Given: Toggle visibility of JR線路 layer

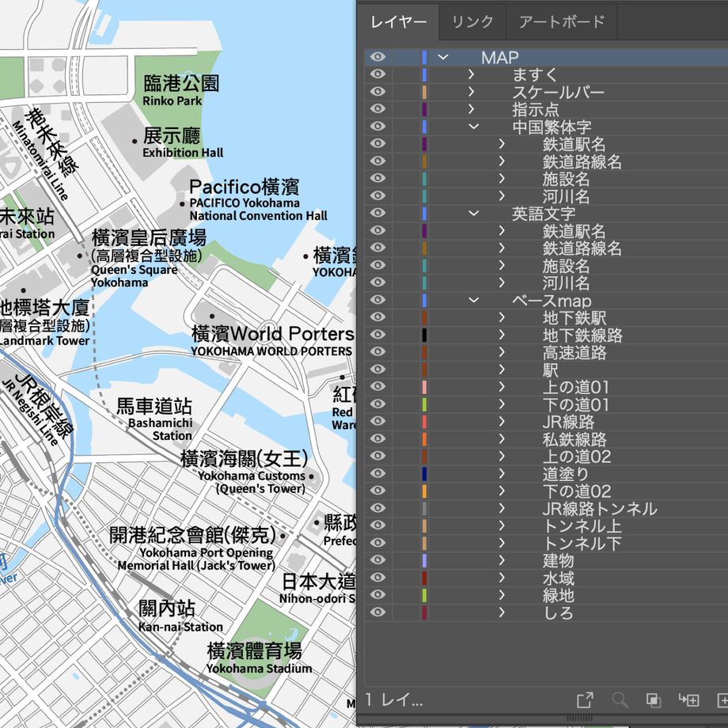Looking at the screenshot, I should coord(378,421).
